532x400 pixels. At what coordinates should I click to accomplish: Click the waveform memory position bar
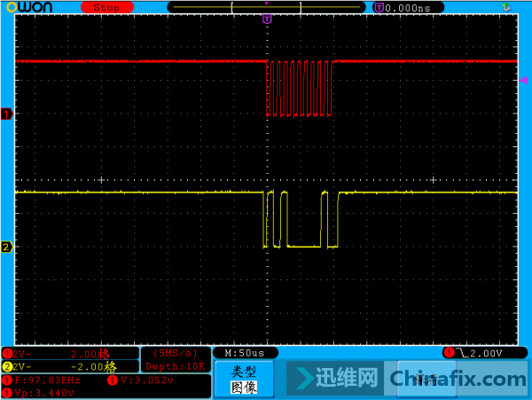click(266, 7)
